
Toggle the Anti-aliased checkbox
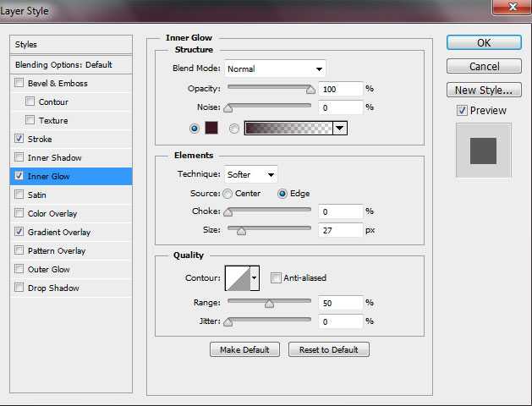[276, 277]
